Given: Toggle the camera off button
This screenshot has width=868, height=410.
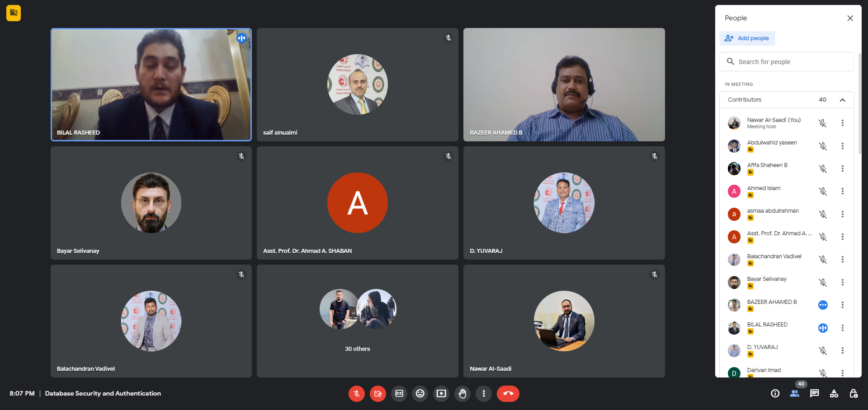Looking at the screenshot, I should tap(377, 393).
